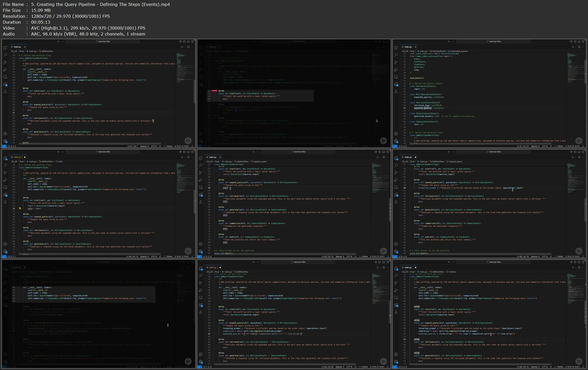Expand the RetrievalEvent breadcrumb
588x370 pixels.
coord(438,51)
